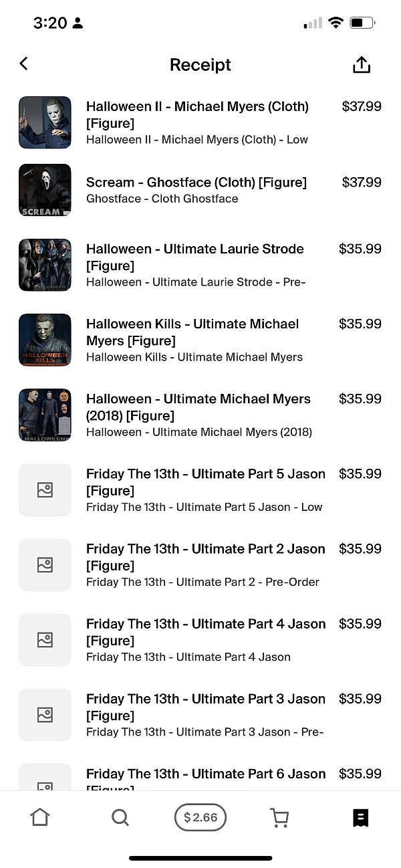The width and height of the screenshot is (401, 868).
Task: Tap the Halloween Kills thumbnail image
Action: click(45, 340)
